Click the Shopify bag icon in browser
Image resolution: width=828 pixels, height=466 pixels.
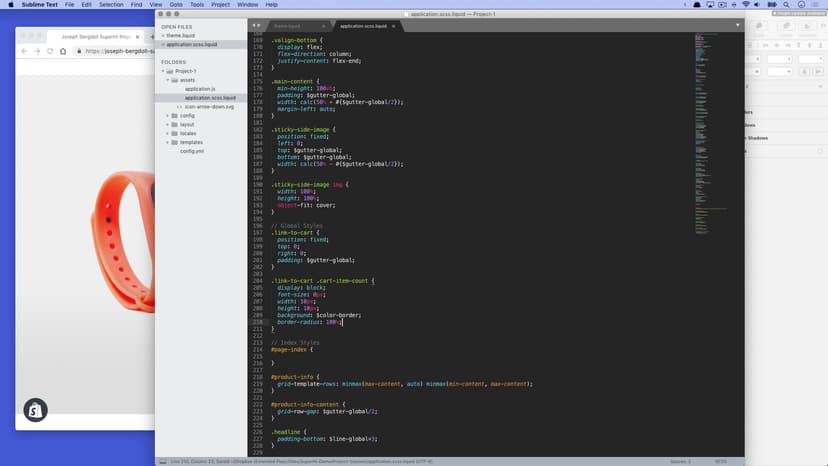click(35, 411)
